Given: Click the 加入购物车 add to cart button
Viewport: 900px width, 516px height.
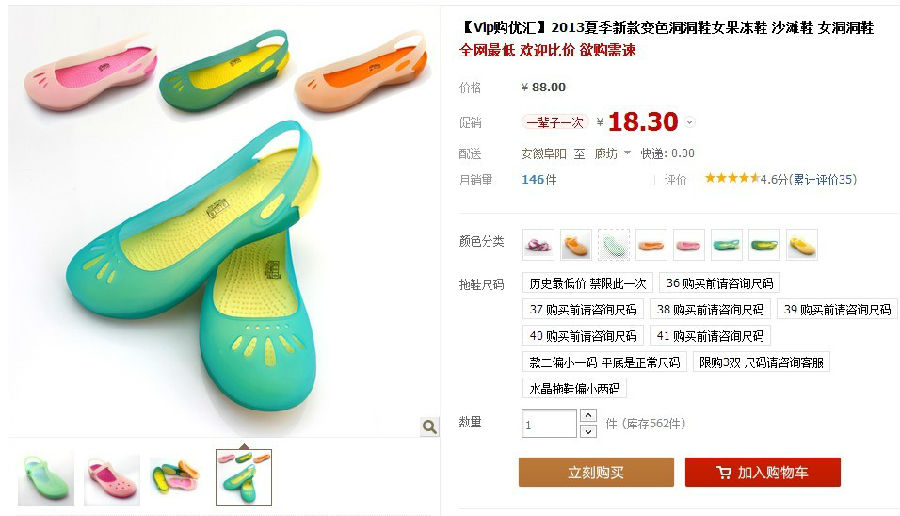Looking at the screenshot, I should coord(763,472).
